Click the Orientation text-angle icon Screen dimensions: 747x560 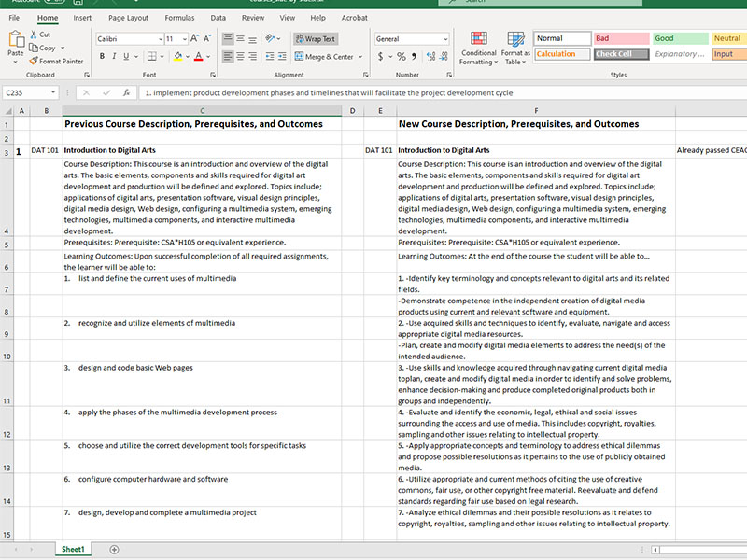click(270, 38)
